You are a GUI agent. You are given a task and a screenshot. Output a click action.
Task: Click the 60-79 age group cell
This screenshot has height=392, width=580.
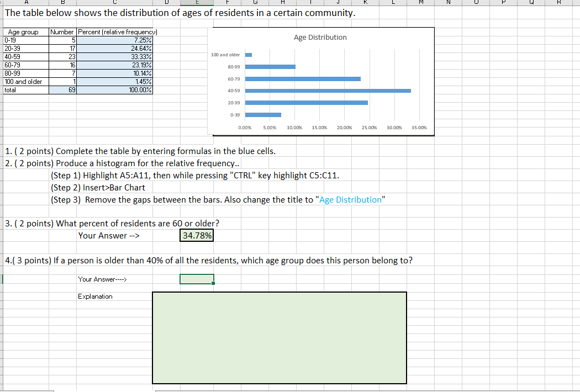pos(26,65)
